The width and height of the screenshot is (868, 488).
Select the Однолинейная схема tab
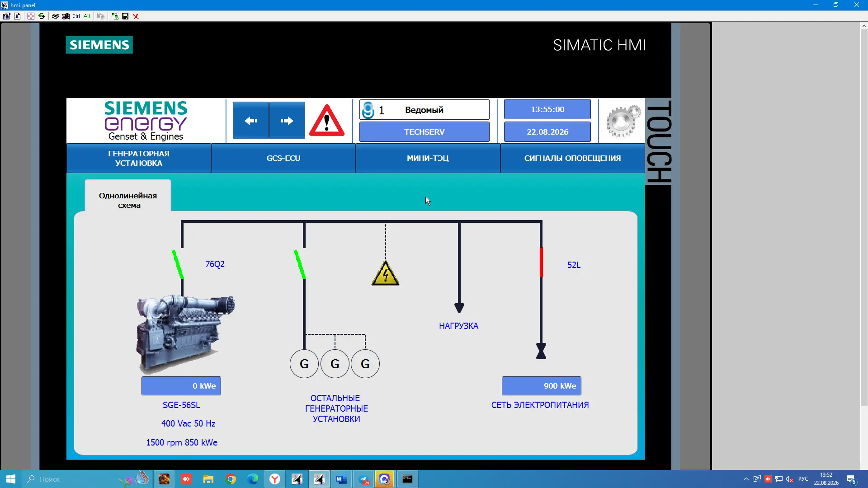(128, 200)
